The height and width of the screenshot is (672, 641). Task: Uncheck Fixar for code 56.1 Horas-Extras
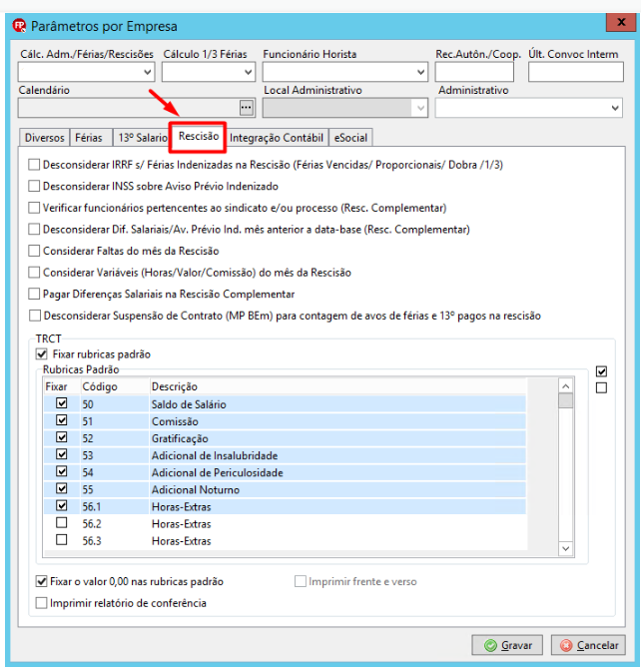coord(62,505)
